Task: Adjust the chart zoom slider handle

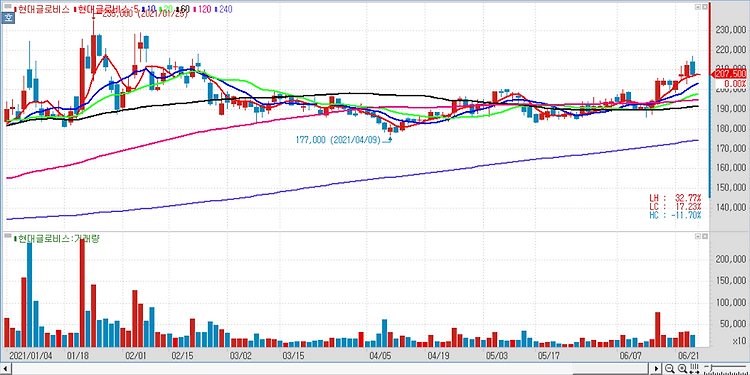Action: [711, 368]
